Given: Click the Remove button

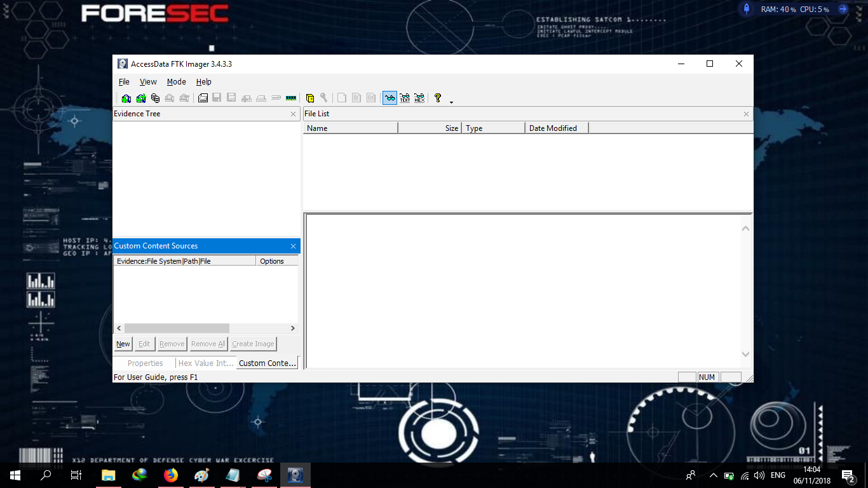Looking at the screenshot, I should 172,344.
